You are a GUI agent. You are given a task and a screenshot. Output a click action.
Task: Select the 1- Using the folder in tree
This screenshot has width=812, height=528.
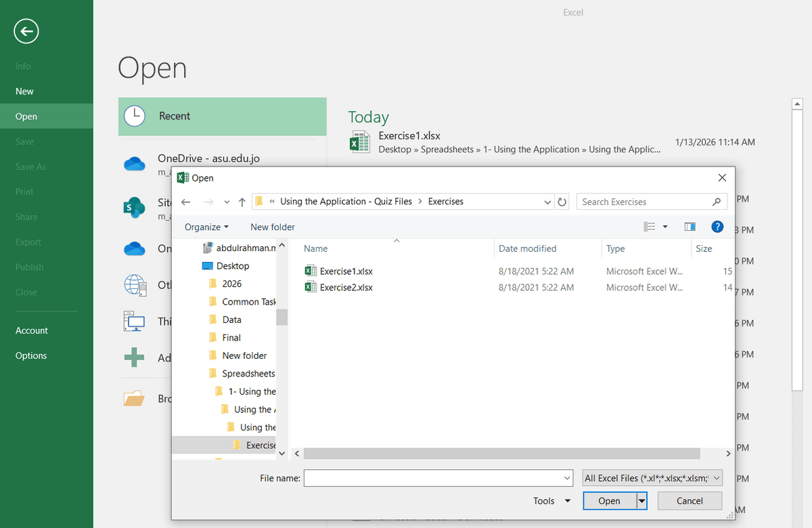(x=252, y=391)
